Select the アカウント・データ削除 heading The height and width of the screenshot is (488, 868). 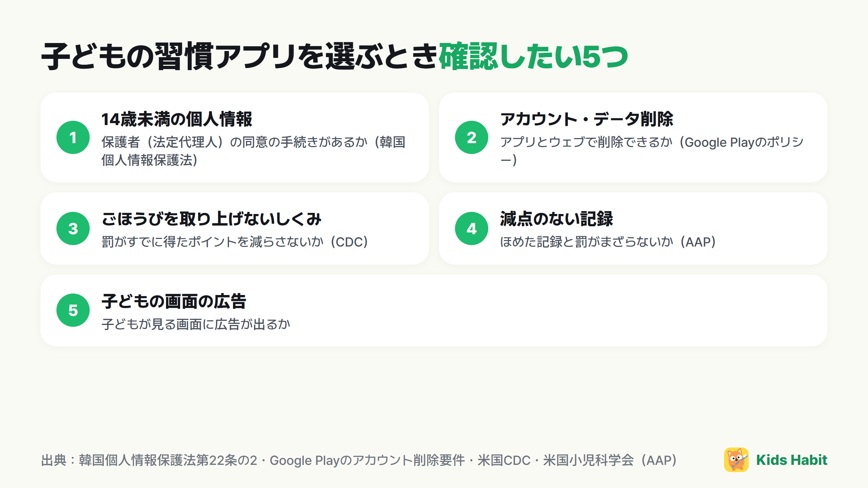(x=587, y=119)
